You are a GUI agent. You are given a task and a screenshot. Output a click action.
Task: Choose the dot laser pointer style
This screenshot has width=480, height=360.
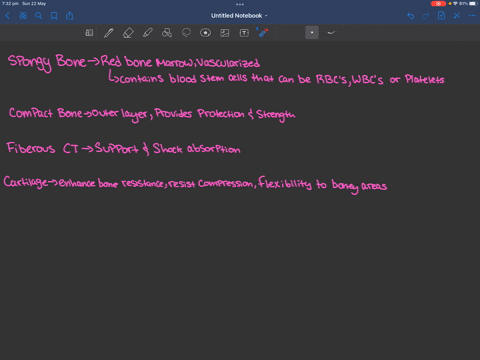[312, 33]
